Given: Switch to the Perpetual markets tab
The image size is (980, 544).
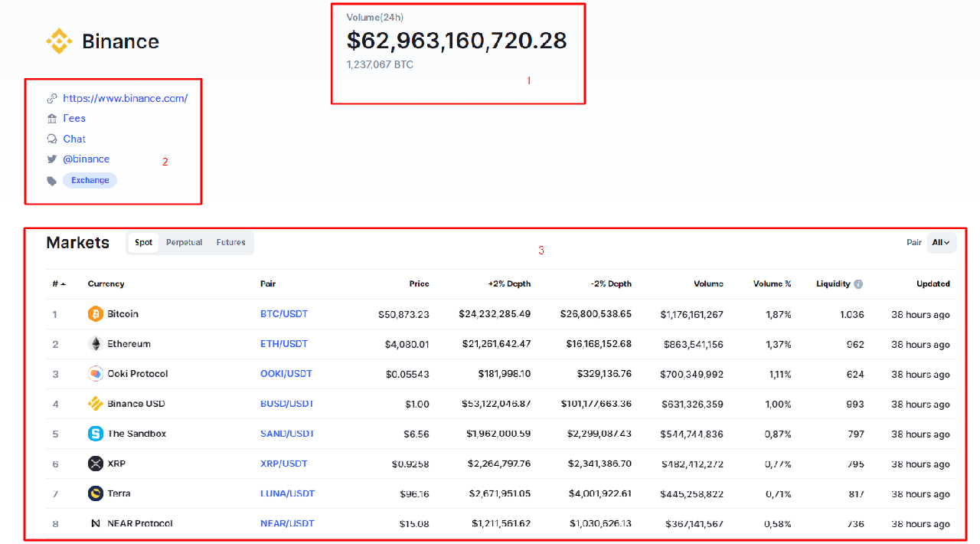Looking at the screenshot, I should [184, 242].
